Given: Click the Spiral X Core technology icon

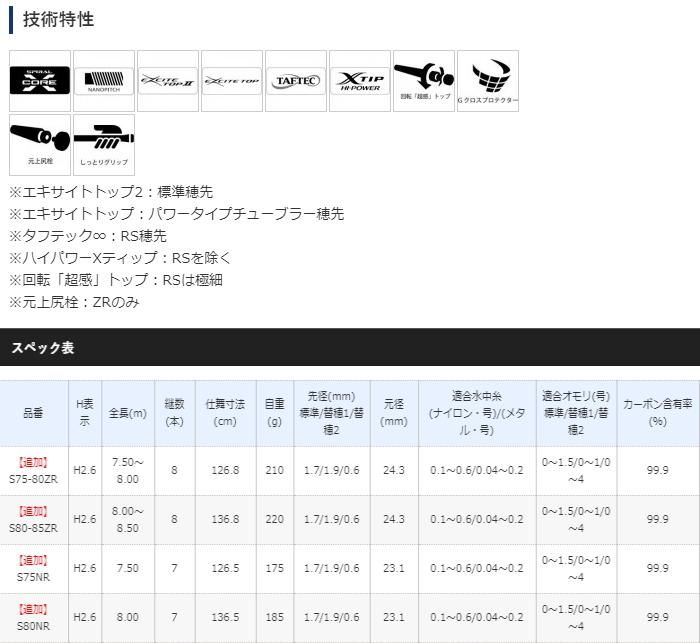Looking at the screenshot, I should [x=40, y=80].
